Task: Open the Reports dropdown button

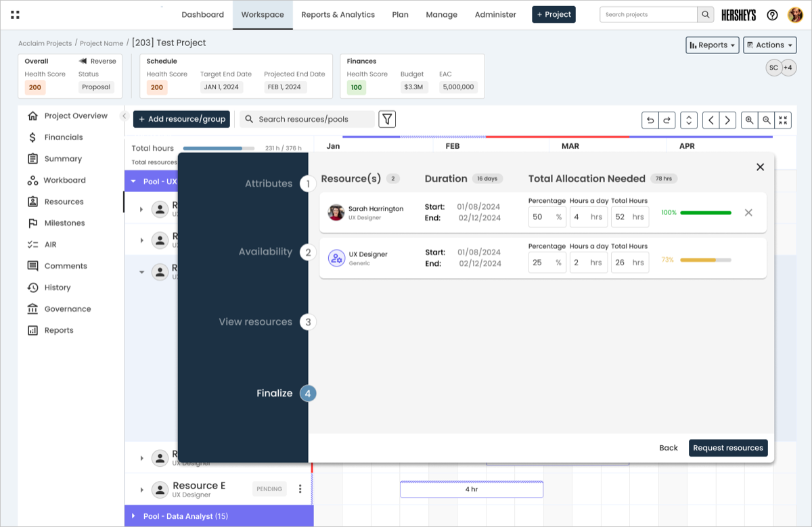Action: [713, 45]
